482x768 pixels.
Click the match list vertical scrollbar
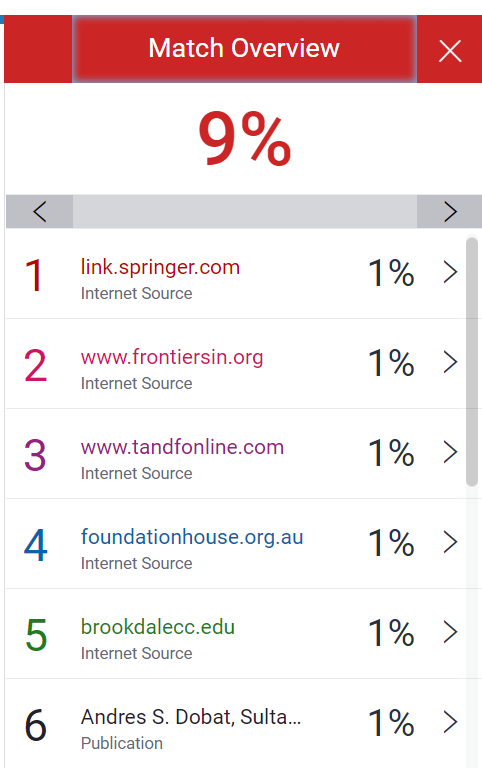click(x=472, y=362)
